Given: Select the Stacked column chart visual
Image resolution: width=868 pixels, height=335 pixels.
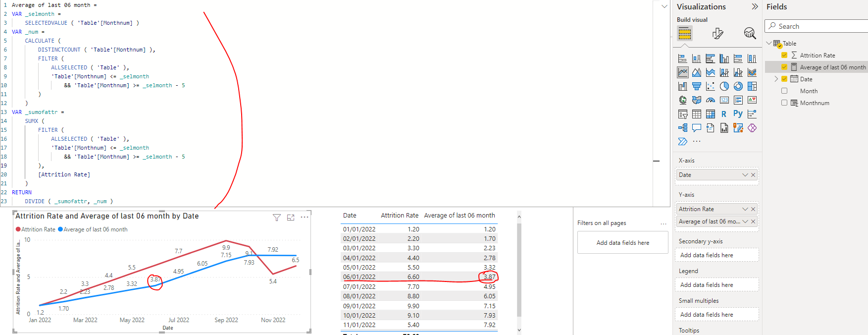Looking at the screenshot, I should coord(697,58).
